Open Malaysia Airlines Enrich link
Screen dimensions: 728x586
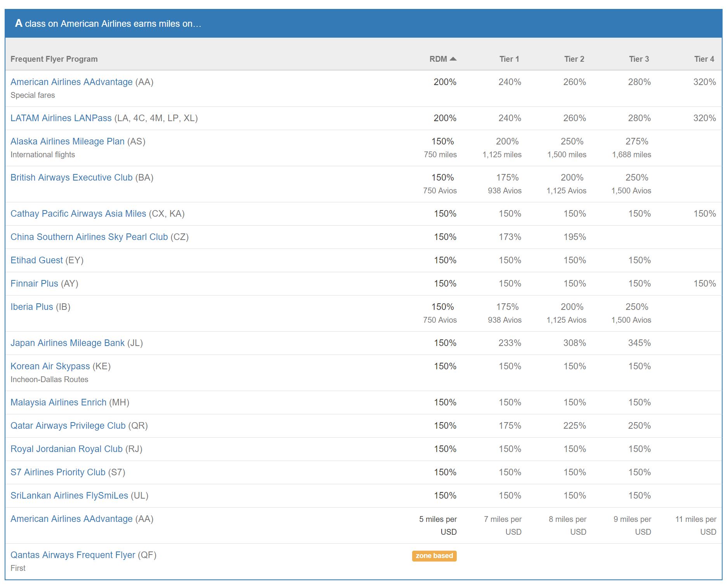point(58,402)
